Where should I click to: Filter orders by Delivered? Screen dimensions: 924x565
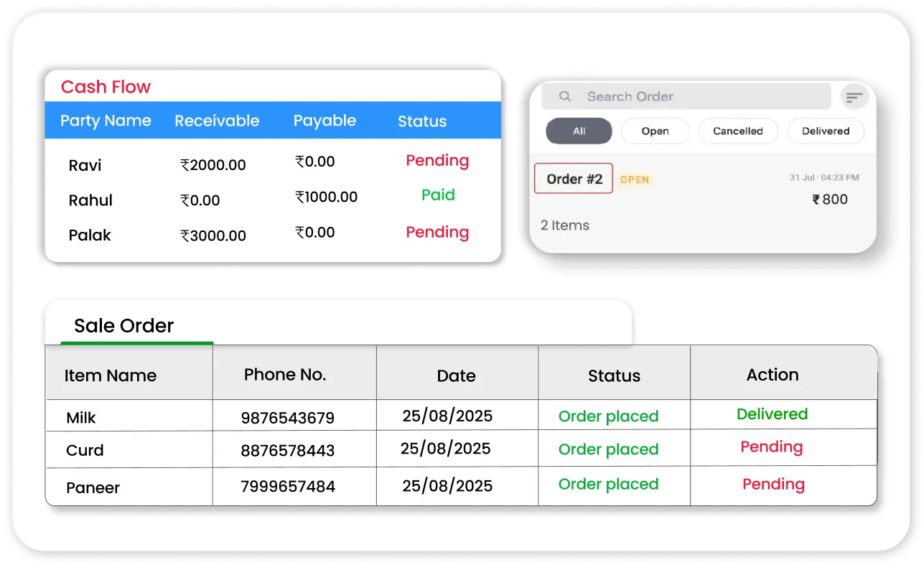825,131
